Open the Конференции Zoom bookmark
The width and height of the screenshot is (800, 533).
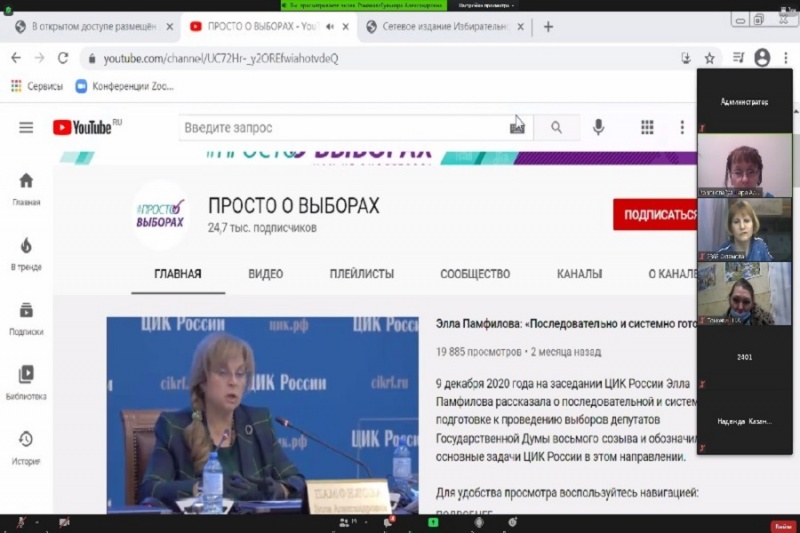(125, 86)
